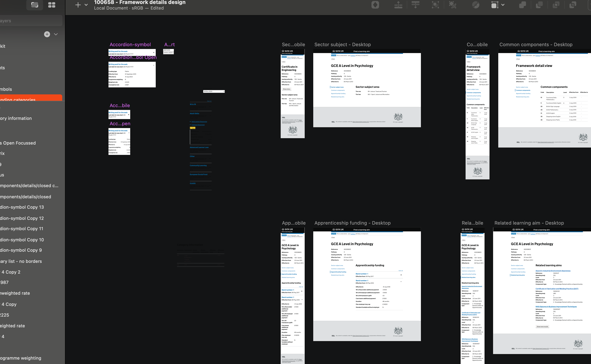
Task: Collapse the pages list chevron
Action: click(56, 34)
